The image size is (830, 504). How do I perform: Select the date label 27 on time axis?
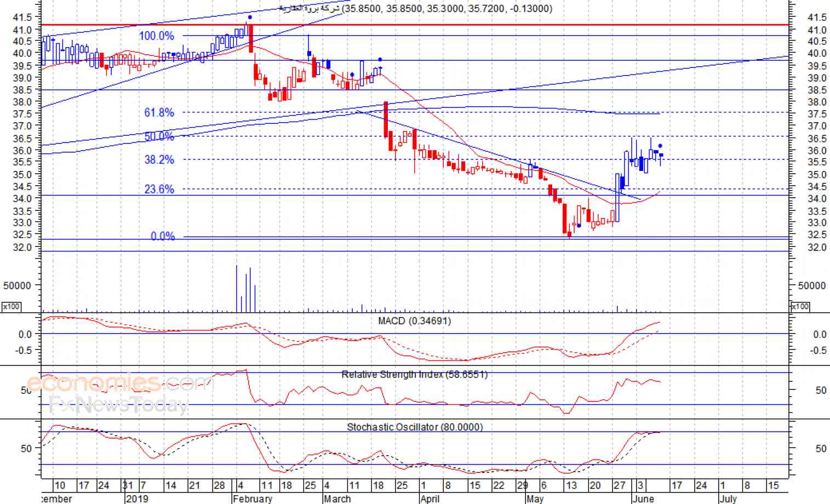[x=619, y=485]
